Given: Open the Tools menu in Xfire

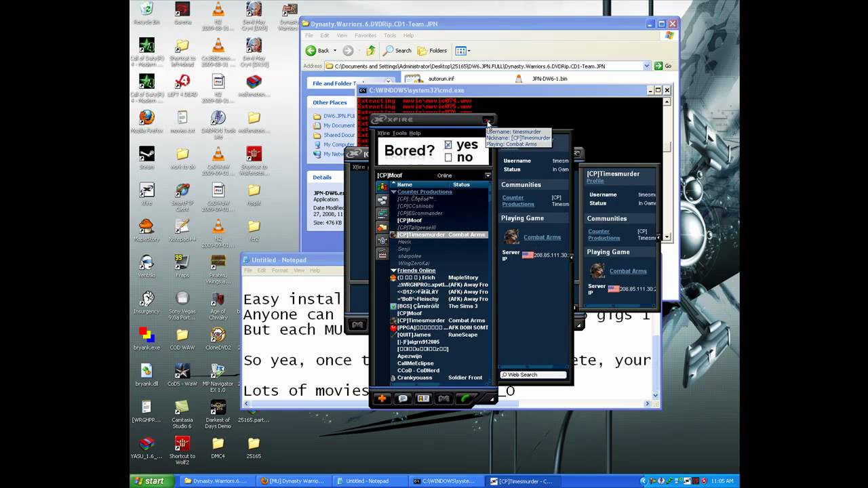Looking at the screenshot, I should pyautogui.click(x=399, y=133).
